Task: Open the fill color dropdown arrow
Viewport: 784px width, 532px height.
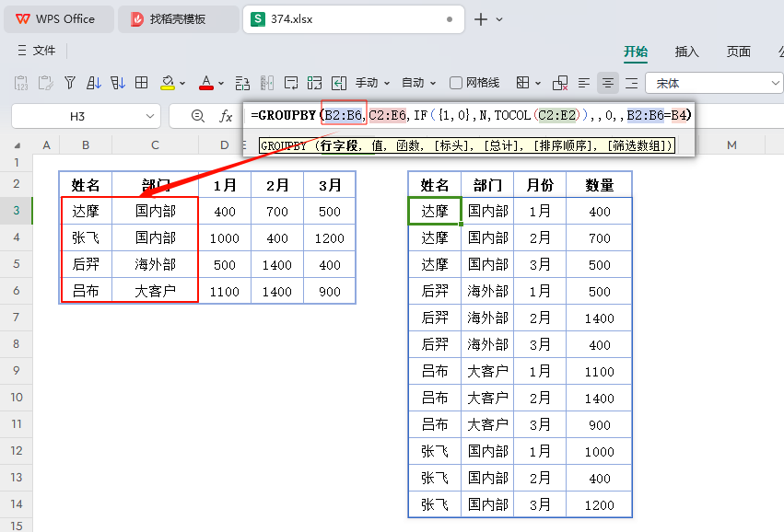Action: click(x=182, y=84)
